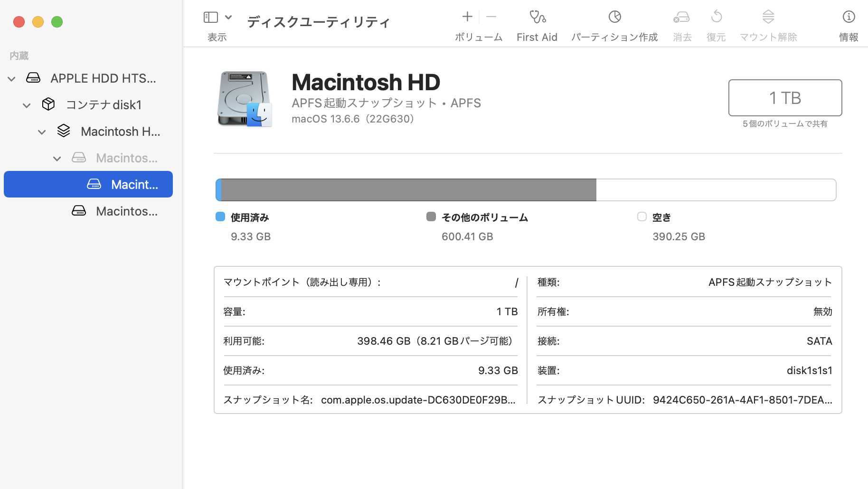Screen dimensions: 868x489
Task: Click the ボリューム toolbar label
Action: [x=479, y=37]
